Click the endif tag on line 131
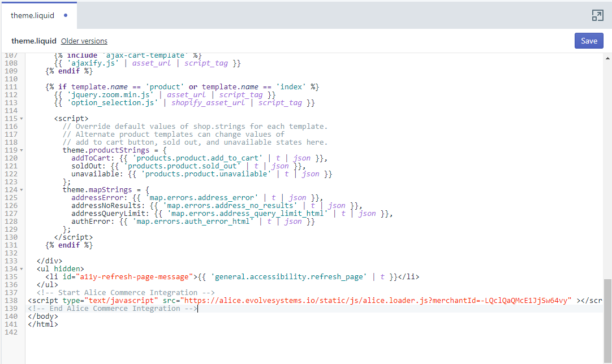This screenshot has width=612, height=364. 69,245
